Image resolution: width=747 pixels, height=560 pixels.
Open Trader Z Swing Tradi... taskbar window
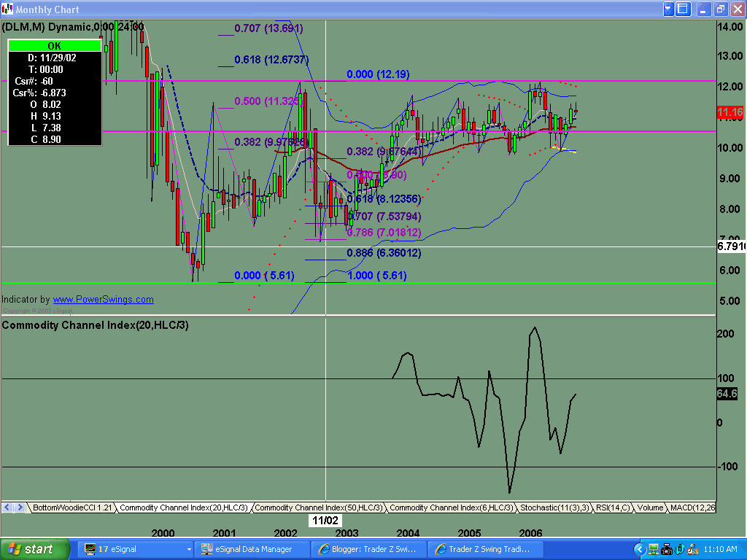coord(484,549)
